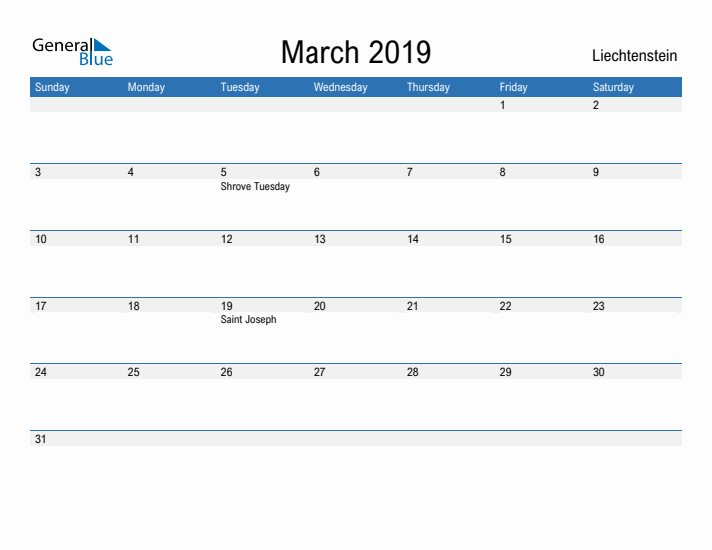
Task: Click the Saint Joseph holiday label
Action: pos(248,320)
